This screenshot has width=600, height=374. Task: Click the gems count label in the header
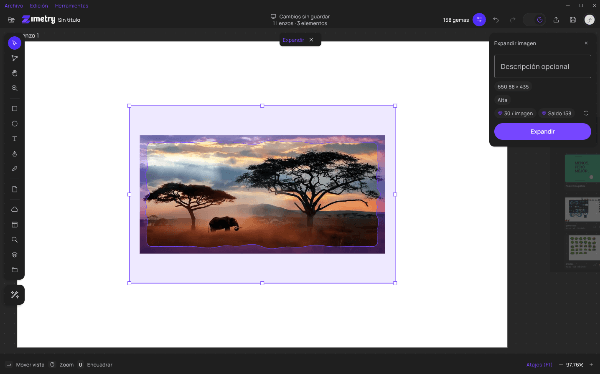tap(456, 20)
